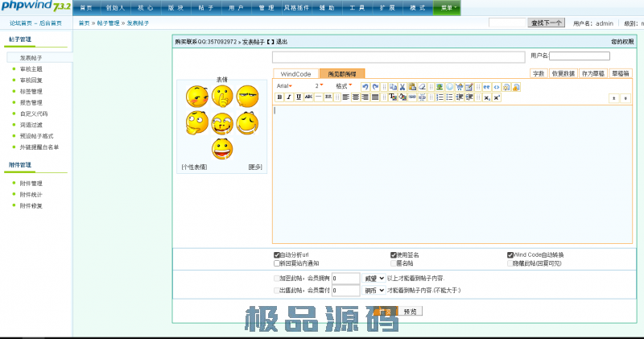Click the 查找下一个 search button
Viewport: 644px width, 339px height.
click(547, 23)
